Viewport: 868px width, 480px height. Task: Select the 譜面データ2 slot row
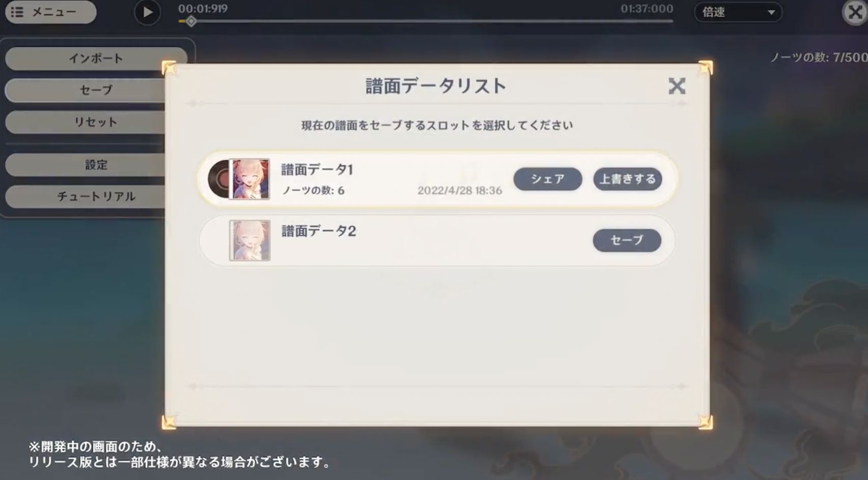point(437,241)
